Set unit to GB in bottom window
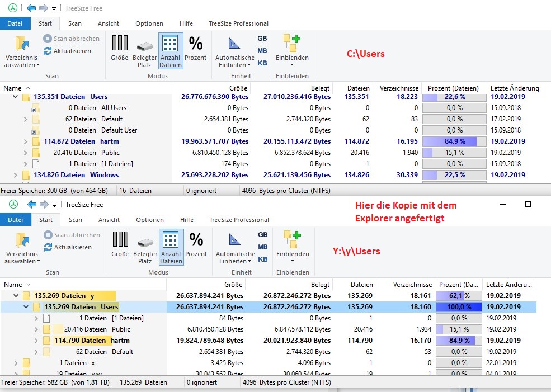551x392 pixels. click(x=263, y=235)
